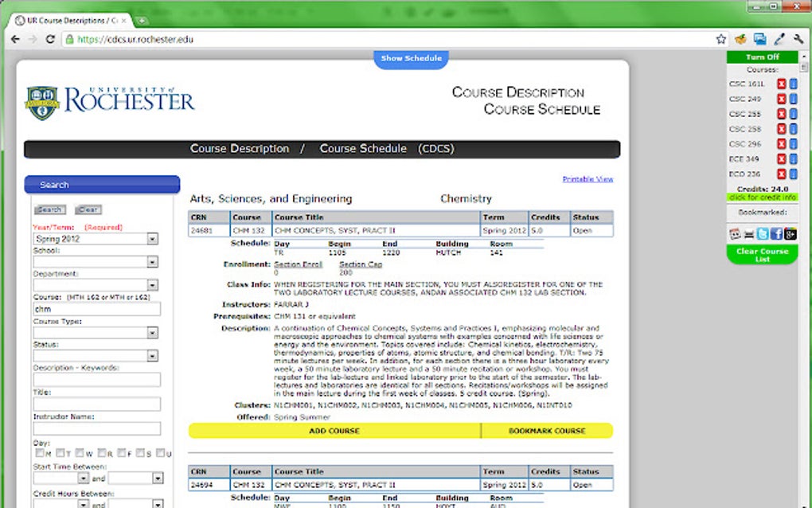Check the U day checkbox
This screenshot has height=508, width=812.
click(161, 452)
